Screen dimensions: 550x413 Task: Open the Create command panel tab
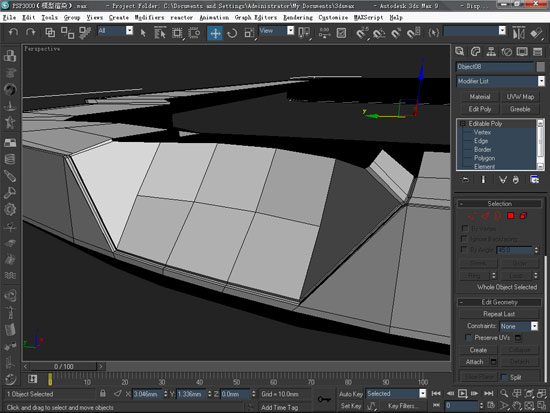coord(460,52)
